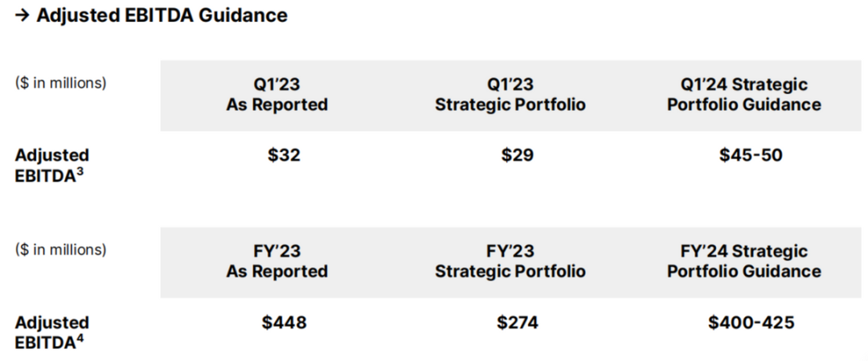
Task: Select the Q1'24 Strategic Portfolio Guidance header
Action: coord(743,94)
